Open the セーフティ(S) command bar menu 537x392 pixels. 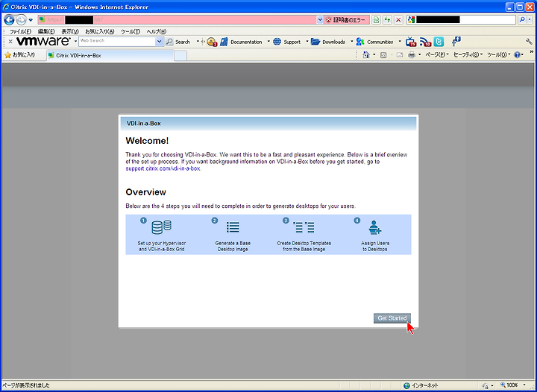point(468,54)
